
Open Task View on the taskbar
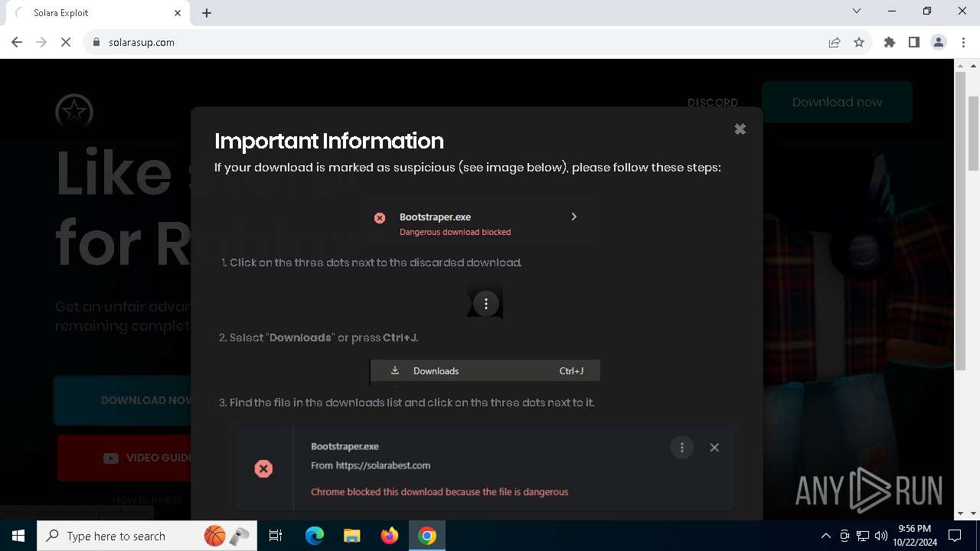[276, 536]
